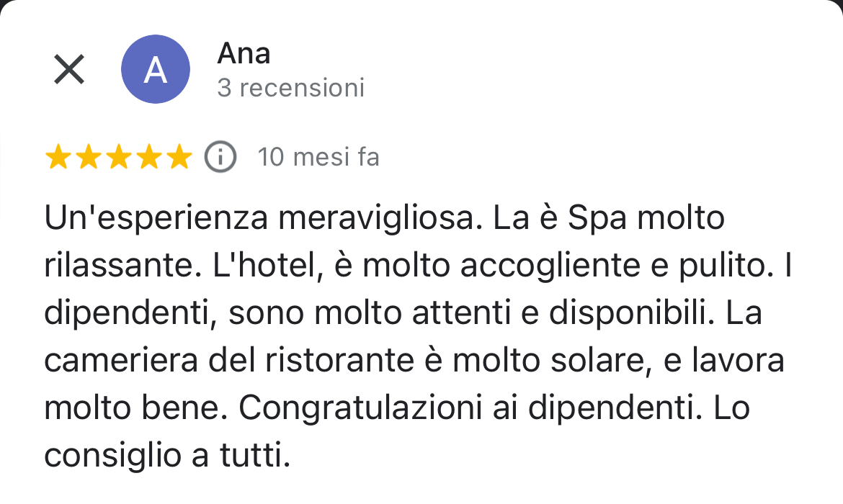Image resolution: width=843 pixels, height=504 pixels.
Task: Click the "10 mesi fa" timestamp
Action: (318, 157)
